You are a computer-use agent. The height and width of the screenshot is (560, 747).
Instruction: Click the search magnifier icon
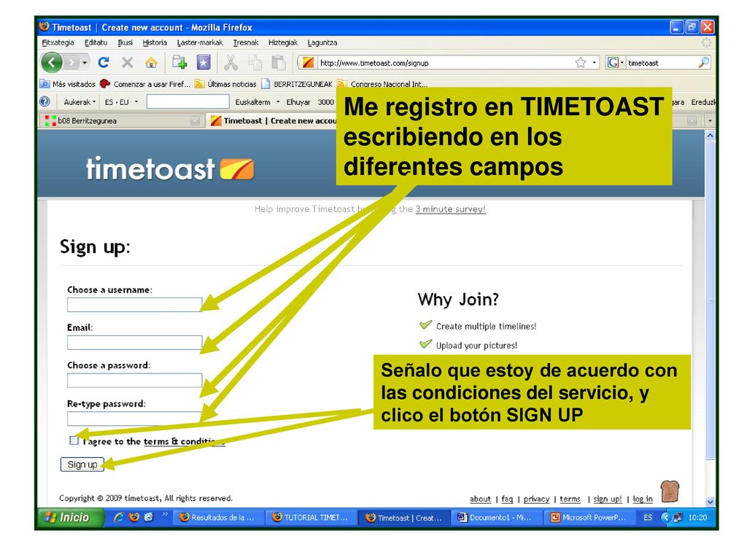tap(703, 63)
